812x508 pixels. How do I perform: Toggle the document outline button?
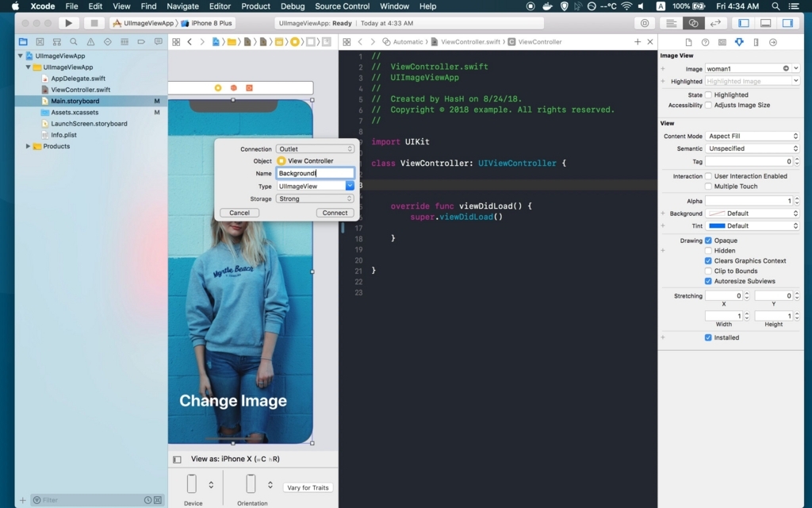pyautogui.click(x=177, y=460)
